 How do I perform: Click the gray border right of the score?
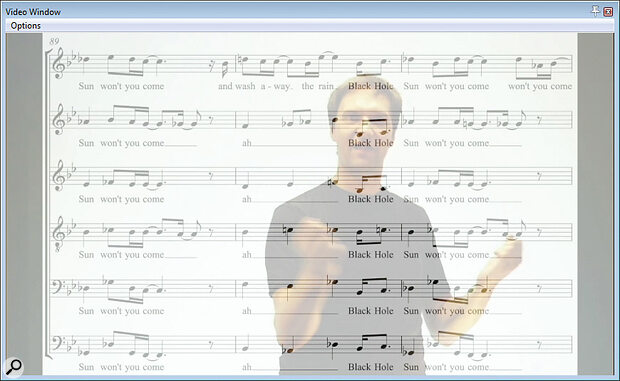point(595,204)
